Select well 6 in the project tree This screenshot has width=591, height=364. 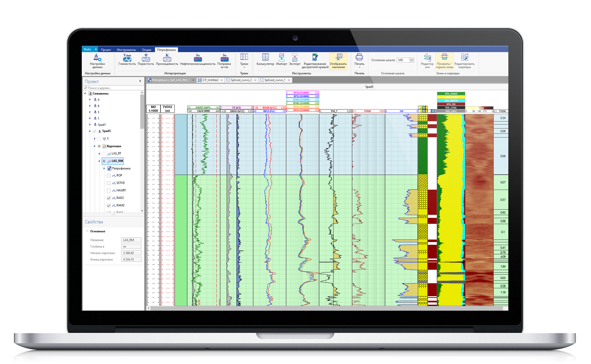click(97, 106)
